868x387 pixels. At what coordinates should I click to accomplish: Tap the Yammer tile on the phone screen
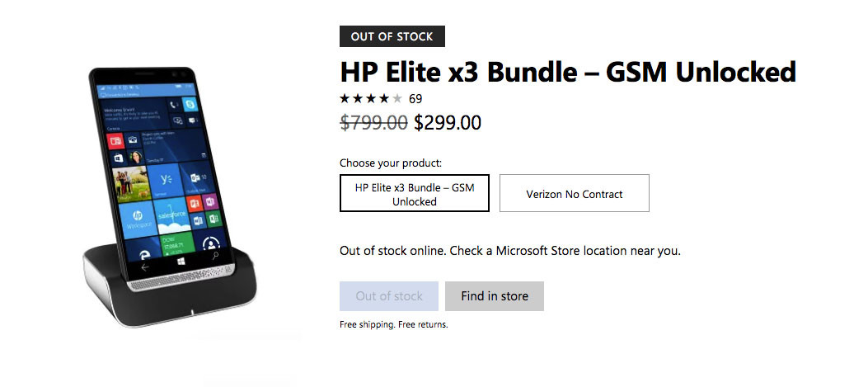(166, 180)
